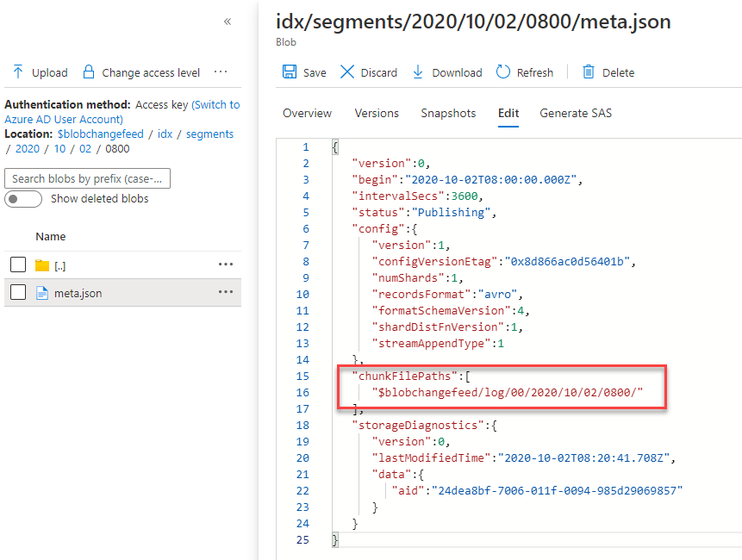
Task: Click the Refresh circular arrow icon
Action: point(503,72)
